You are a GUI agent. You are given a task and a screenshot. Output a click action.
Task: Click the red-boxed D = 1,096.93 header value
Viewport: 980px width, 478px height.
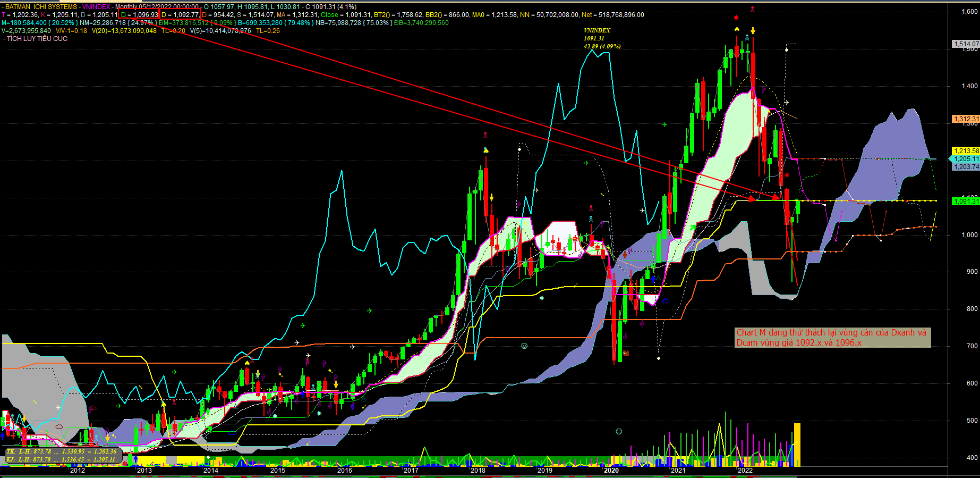[x=139, y=14]
